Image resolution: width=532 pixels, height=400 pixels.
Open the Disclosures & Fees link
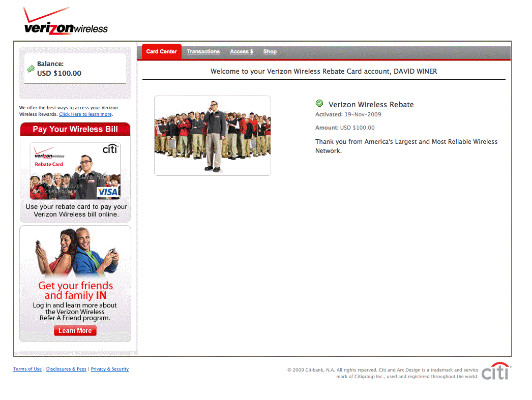tap(66, 369)
